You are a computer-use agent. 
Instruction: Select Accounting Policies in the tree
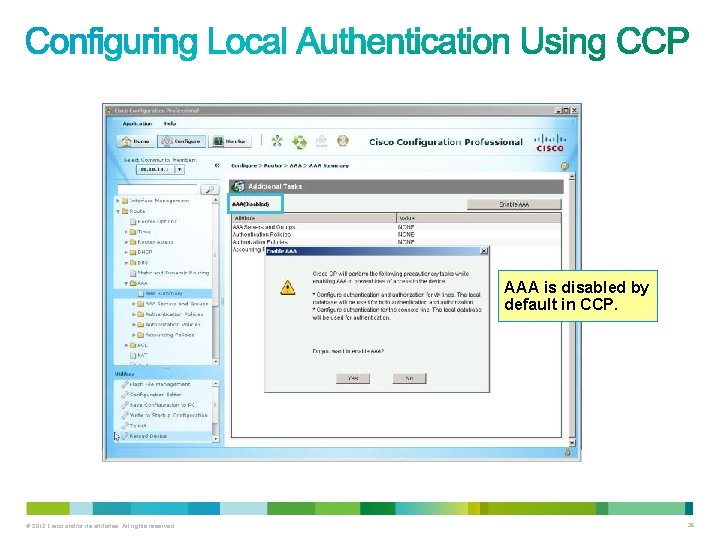point(169,335)
